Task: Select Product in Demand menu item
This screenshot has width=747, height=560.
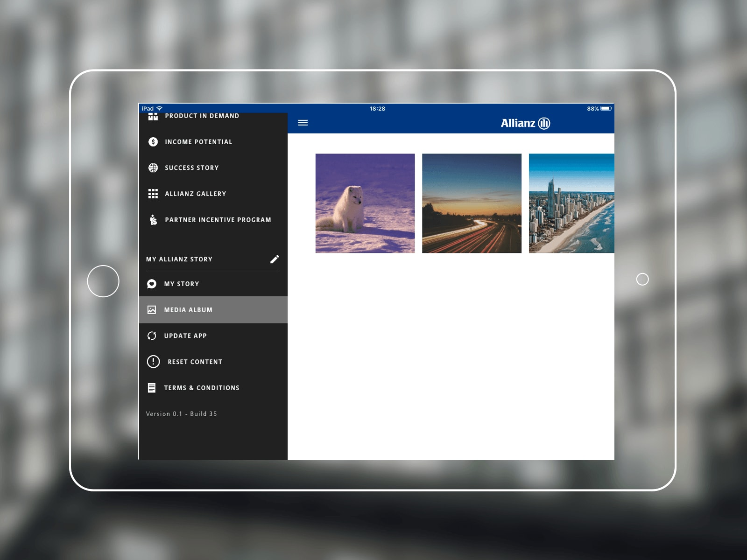Action: 213,116
